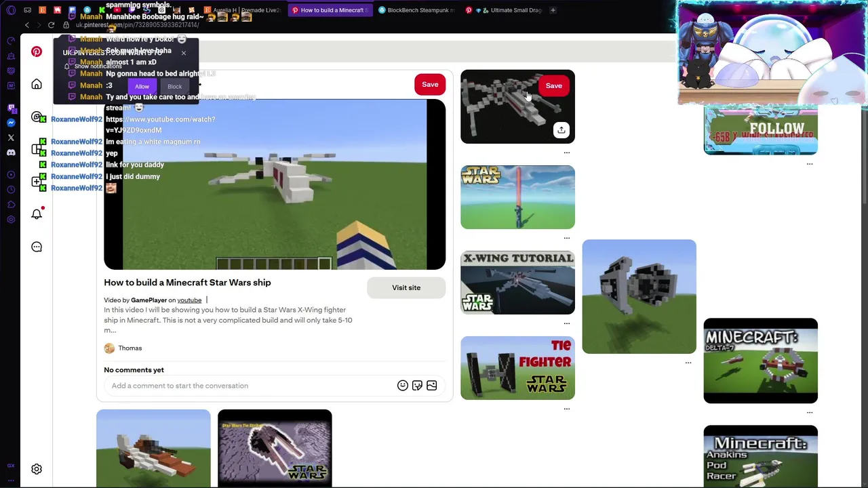Open Anakins Pod Racer thumbnail
Viewport: 868px width, 488px height.
tap(760, 456)
